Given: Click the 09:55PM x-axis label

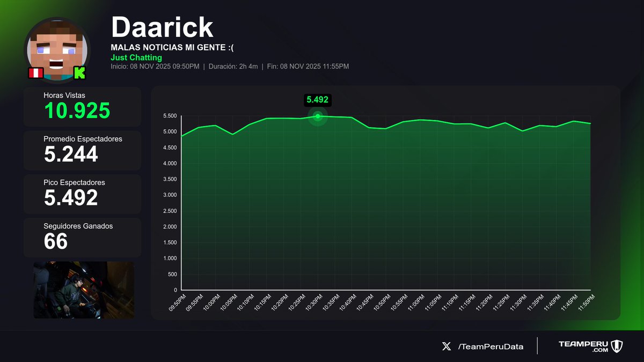Looking at the screenshot, I should (x=194, y=302).
